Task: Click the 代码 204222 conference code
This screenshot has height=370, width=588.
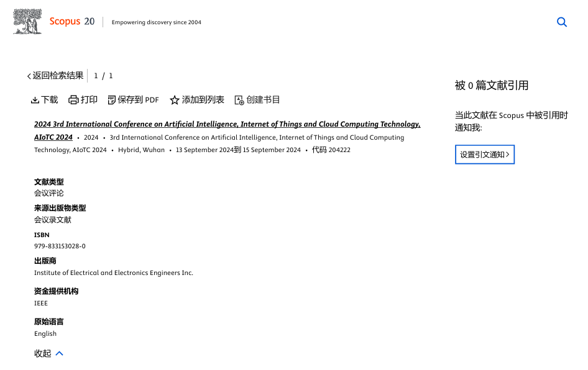Action: 331,150
